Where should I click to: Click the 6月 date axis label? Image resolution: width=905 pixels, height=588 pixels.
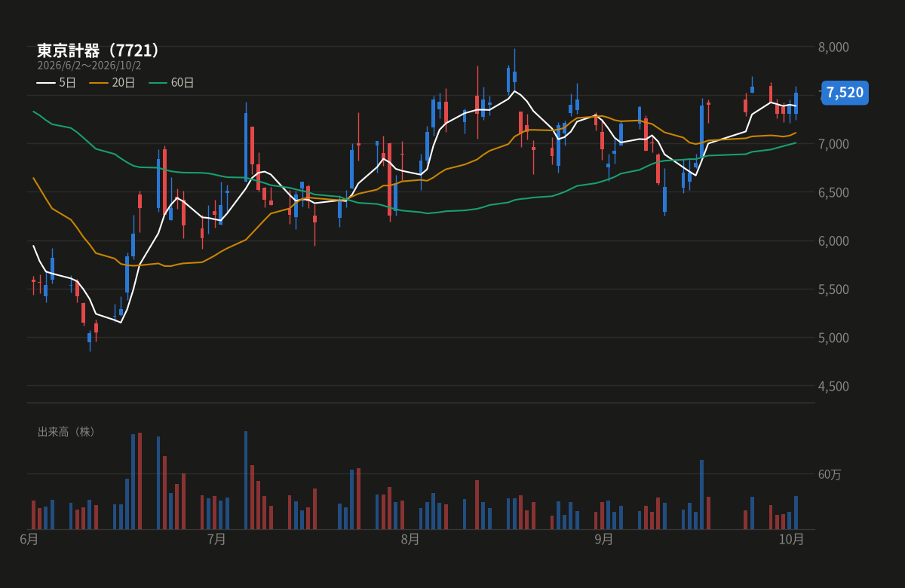[x=29, y=539]
